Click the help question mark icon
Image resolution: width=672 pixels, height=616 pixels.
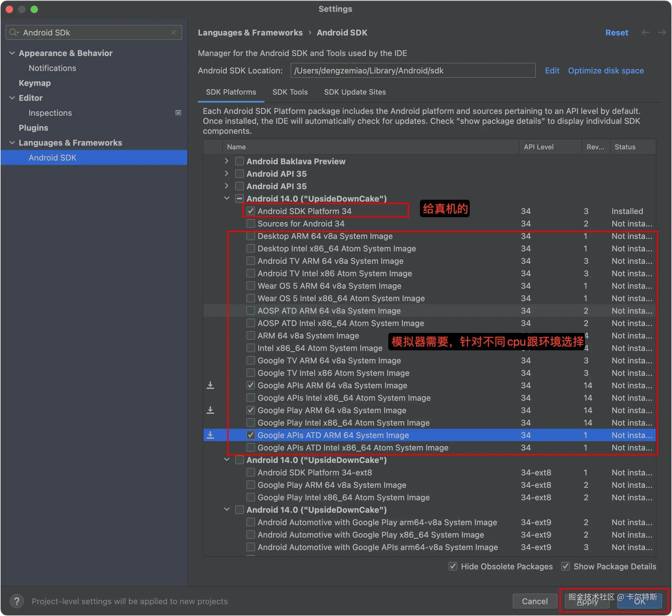(x=17, y=601)
